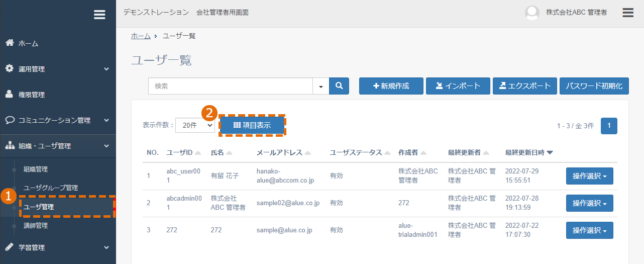Click the org chart icon for 組織・ユーザ管理

click(10, 146)
